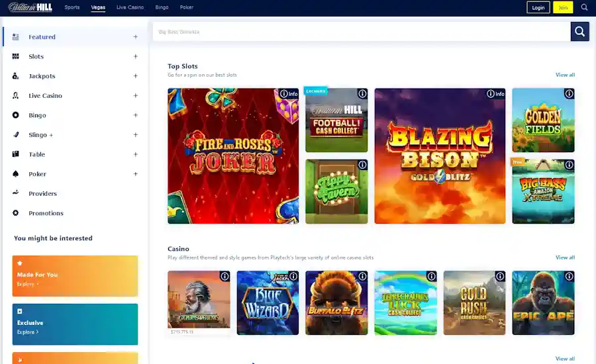Click the Login button
The height and width of the screenshot is (364, 596).
tap(538, 7)
